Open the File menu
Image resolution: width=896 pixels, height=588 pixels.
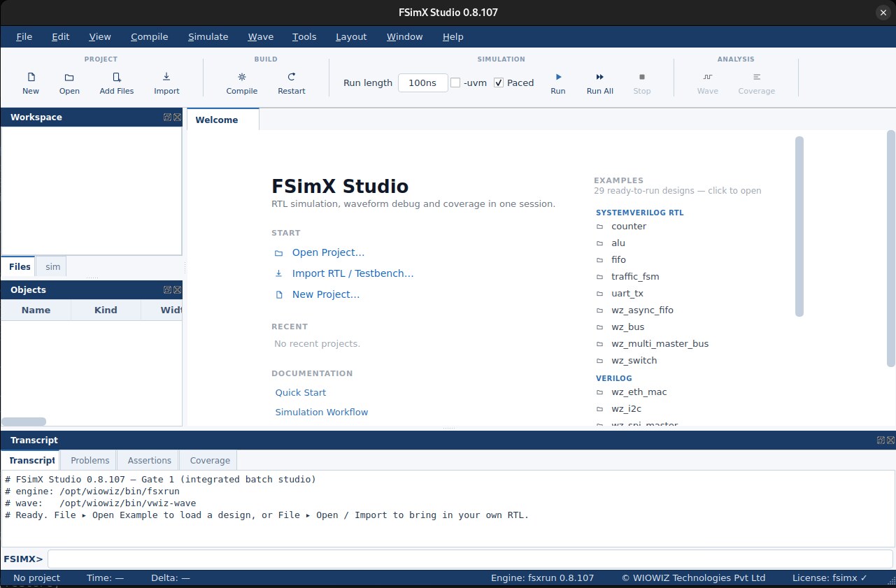pyautogui.click(x=24, y=36)
